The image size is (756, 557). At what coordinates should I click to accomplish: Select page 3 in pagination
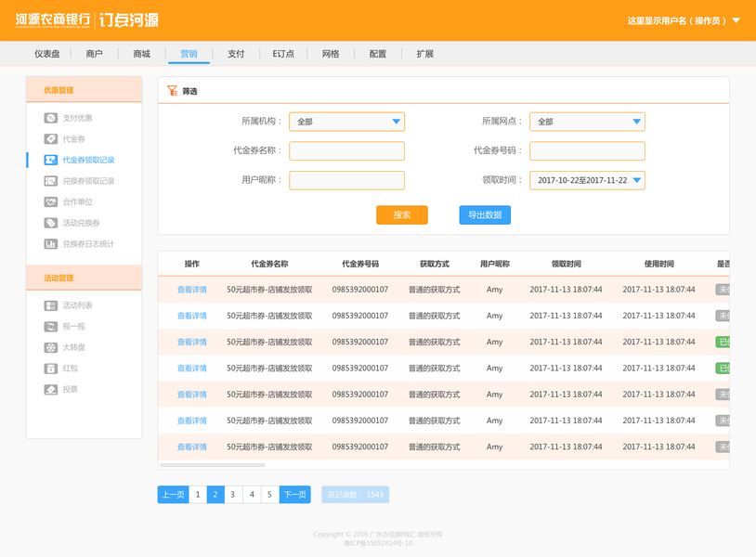tap(233, 495)
